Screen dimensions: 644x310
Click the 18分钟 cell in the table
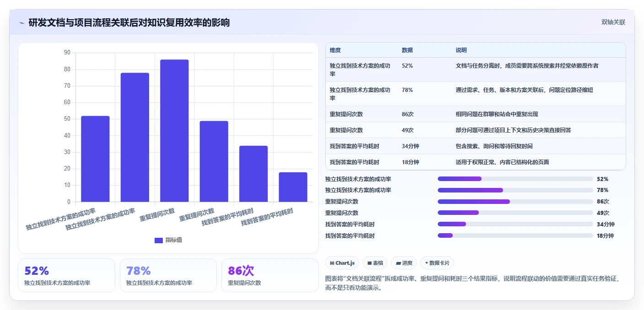pyautogui.click(x=410, y=162)
